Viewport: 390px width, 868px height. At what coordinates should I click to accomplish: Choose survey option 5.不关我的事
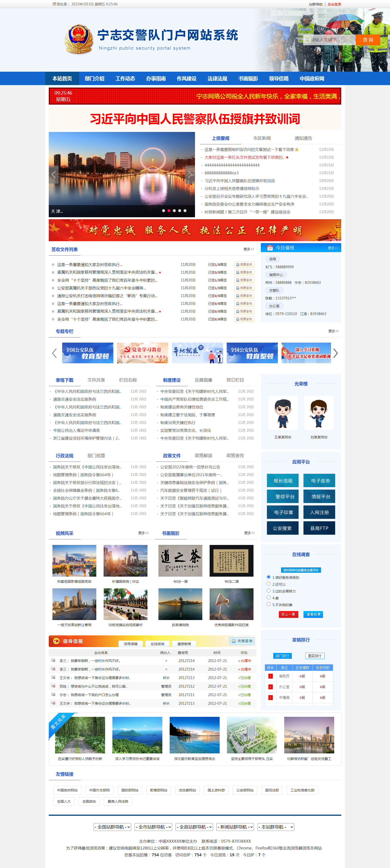pyautogui.click(x=268, y=604)
